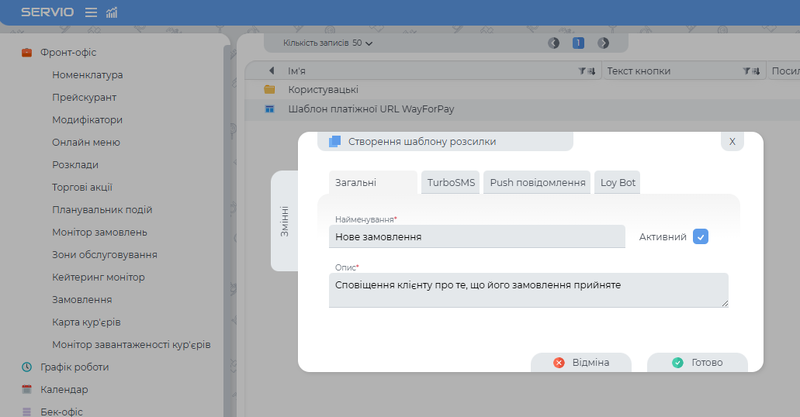Select the Loy Bot tab
This screenshot has width=800, height=417.
pos(617,182)
